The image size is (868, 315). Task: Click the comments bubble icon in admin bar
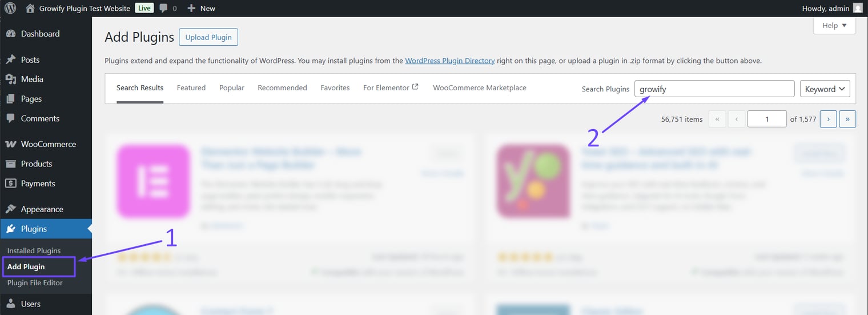click(x=164, y=8)
